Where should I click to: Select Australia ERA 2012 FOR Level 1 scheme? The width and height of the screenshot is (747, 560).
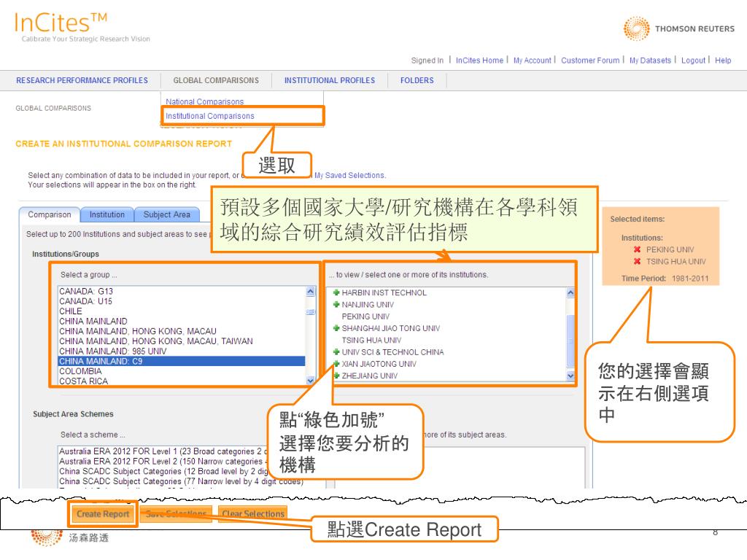point(163,451)
